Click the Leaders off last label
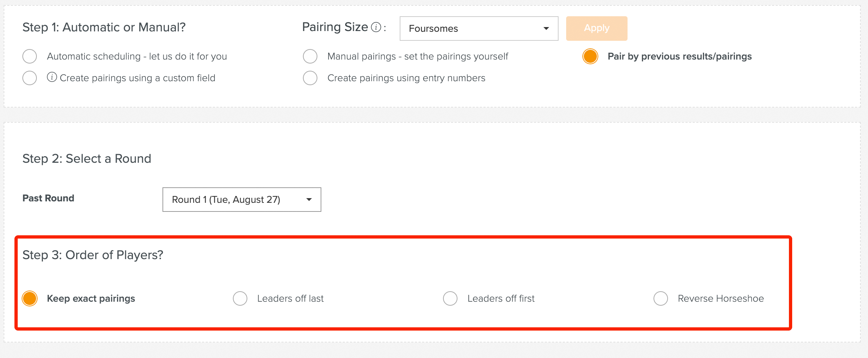 click(x=290, y=298)
